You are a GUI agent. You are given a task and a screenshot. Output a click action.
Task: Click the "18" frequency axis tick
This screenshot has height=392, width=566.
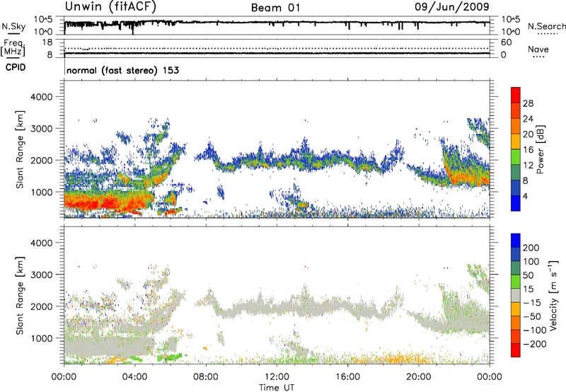coord(47,42)
